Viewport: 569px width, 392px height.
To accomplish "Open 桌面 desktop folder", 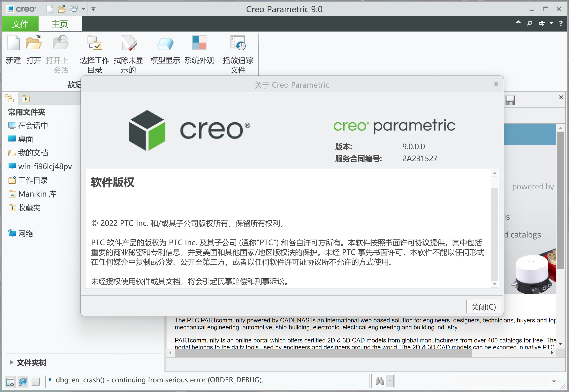I will point(21,139).
